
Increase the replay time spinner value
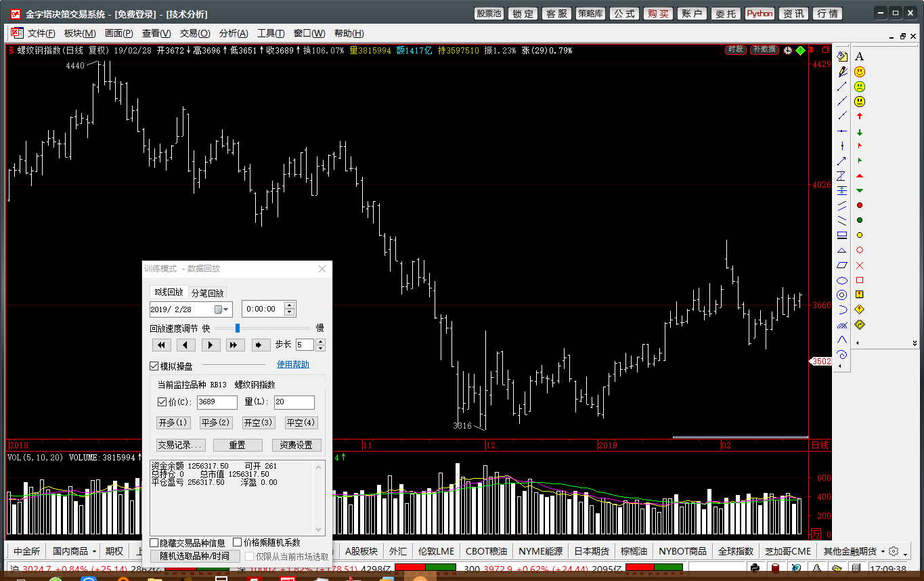290,305
